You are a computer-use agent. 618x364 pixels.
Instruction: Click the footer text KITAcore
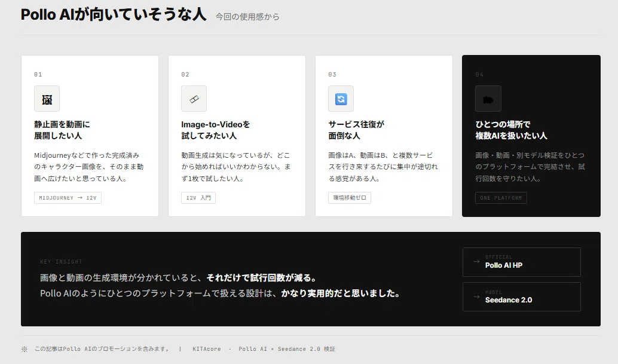click(207, 349)
